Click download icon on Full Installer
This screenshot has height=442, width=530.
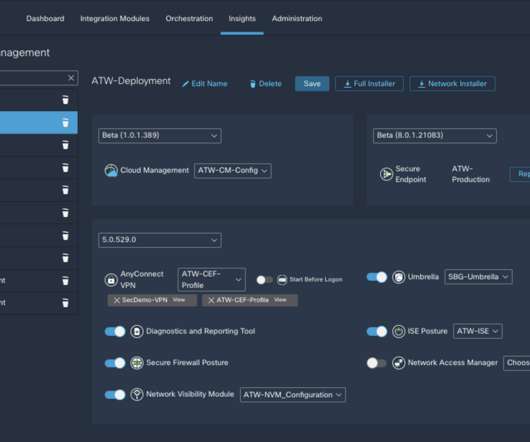point(347,84)
